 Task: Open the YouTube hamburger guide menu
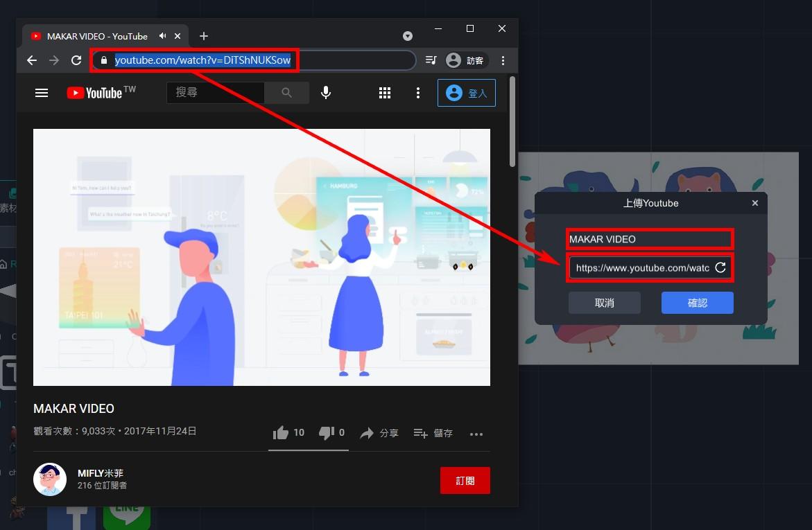(x=42, y=93)
